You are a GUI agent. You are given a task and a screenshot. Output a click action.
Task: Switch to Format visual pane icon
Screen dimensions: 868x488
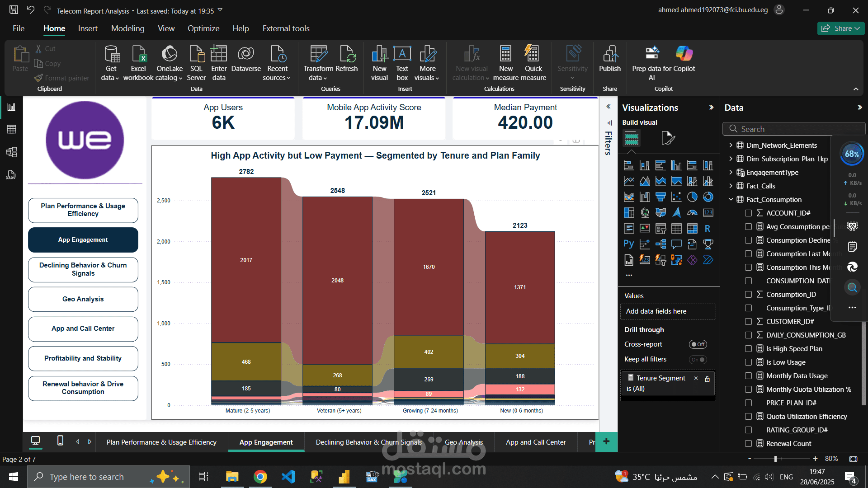tap(668, 138)
